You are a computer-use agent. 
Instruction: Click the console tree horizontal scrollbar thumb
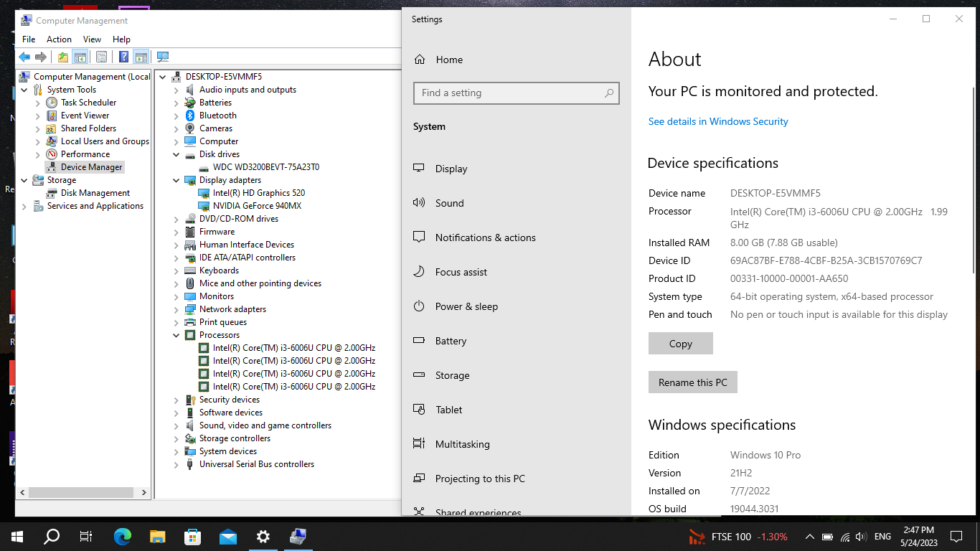click(x=81, y=493)
